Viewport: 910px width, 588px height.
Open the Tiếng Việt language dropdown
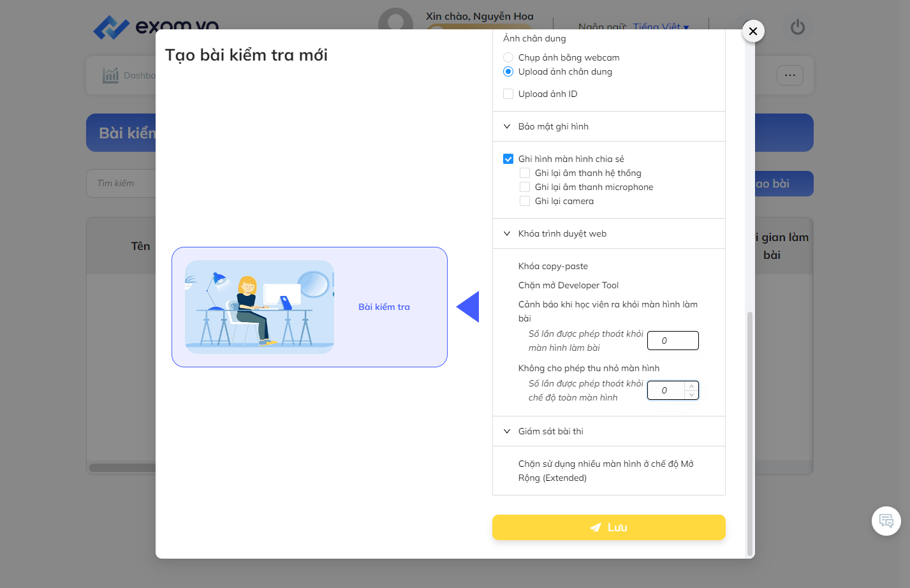point(661,27)
